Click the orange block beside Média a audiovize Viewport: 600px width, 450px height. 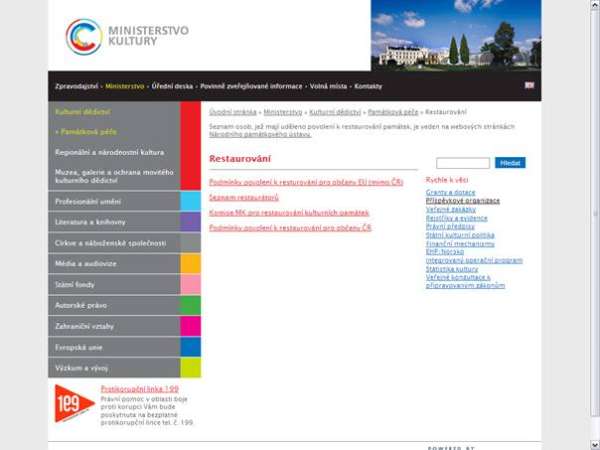[x=190, y=264]
